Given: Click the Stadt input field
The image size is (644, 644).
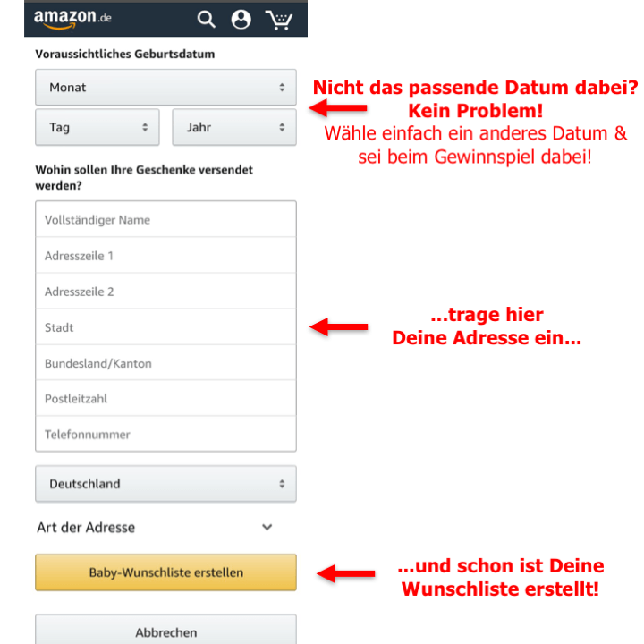Looking at the screenshot, I should click(166, 327).
